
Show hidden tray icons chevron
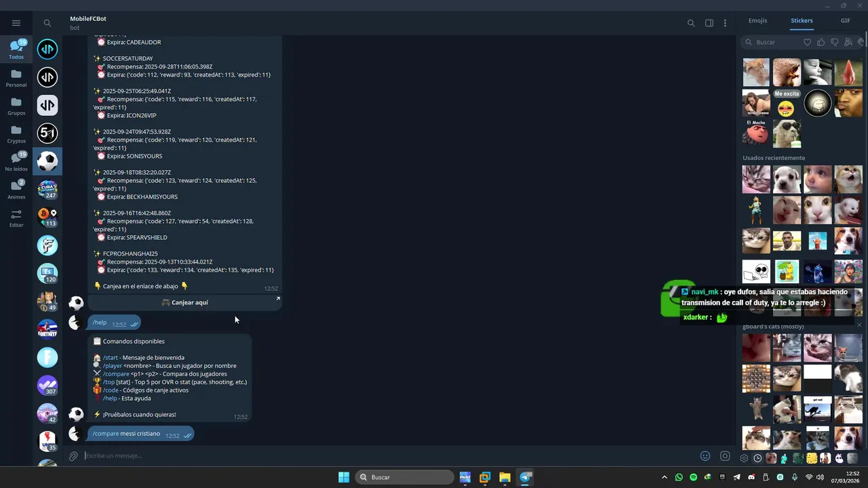(x=665, y=477)
